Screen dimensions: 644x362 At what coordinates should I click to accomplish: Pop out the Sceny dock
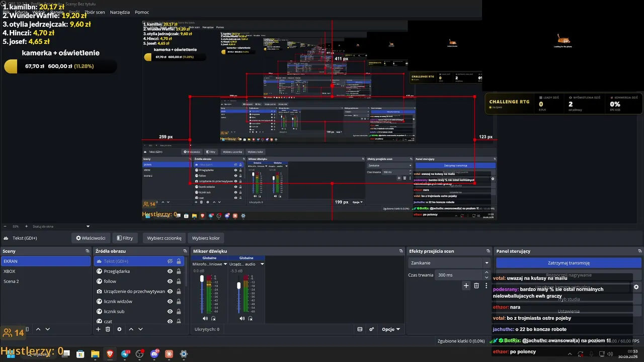pos(88,251)
